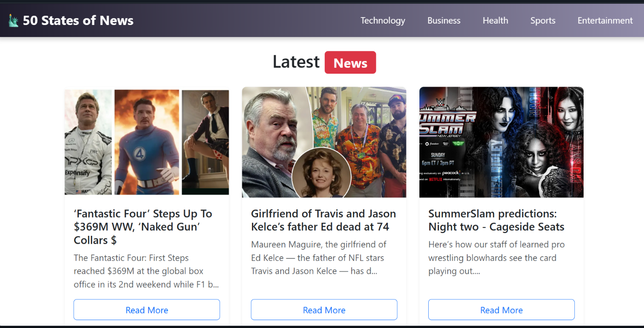Click the SummerSlam predictions headline
This screenshot has height=328, width=644.
click(496, 220)
